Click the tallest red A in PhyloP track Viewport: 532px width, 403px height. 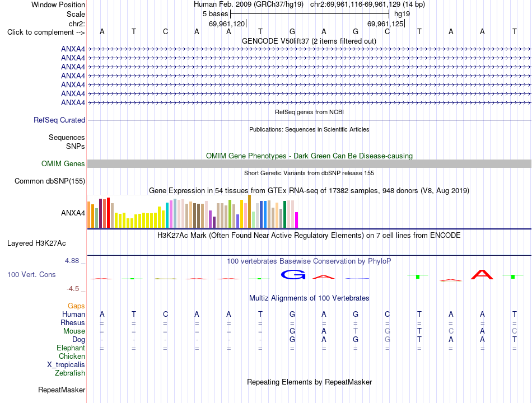click(482, 274)
